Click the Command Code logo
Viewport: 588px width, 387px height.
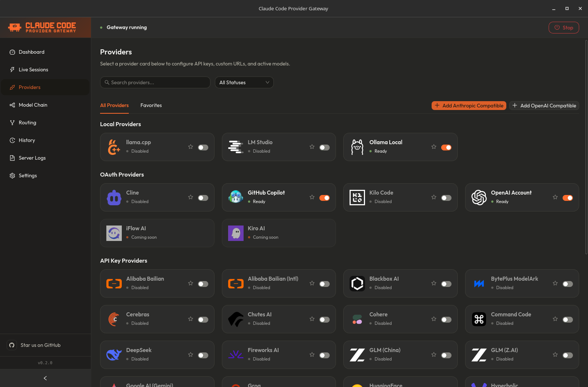click(x=479, y=319)
